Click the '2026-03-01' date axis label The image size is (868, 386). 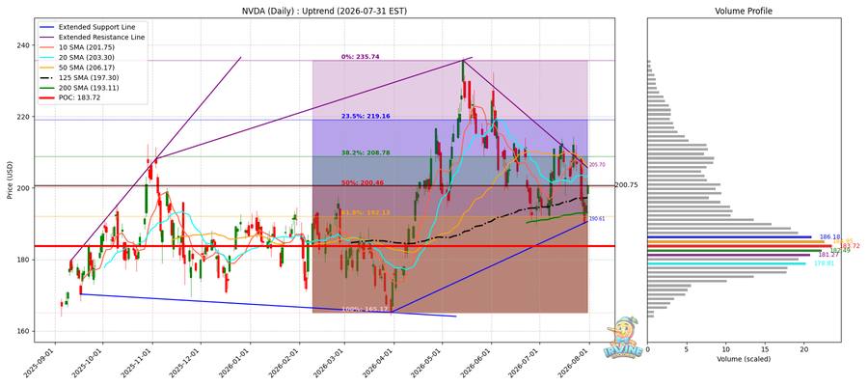[329, 363]
